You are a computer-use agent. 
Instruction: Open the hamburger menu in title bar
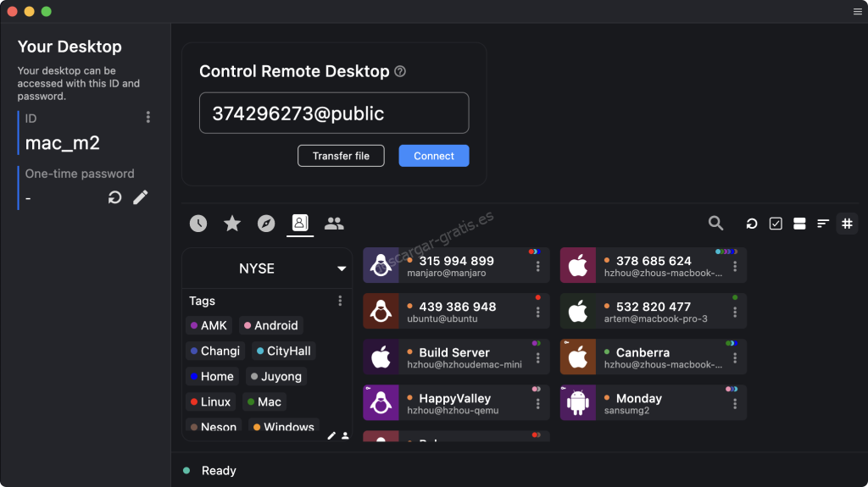coord(858,12)
